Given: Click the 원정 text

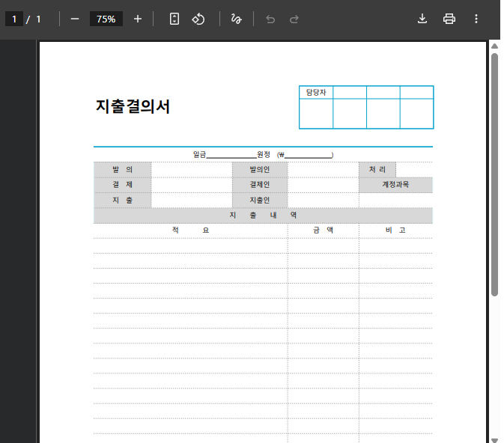Looking at the screenshot, I should [264, 155].
